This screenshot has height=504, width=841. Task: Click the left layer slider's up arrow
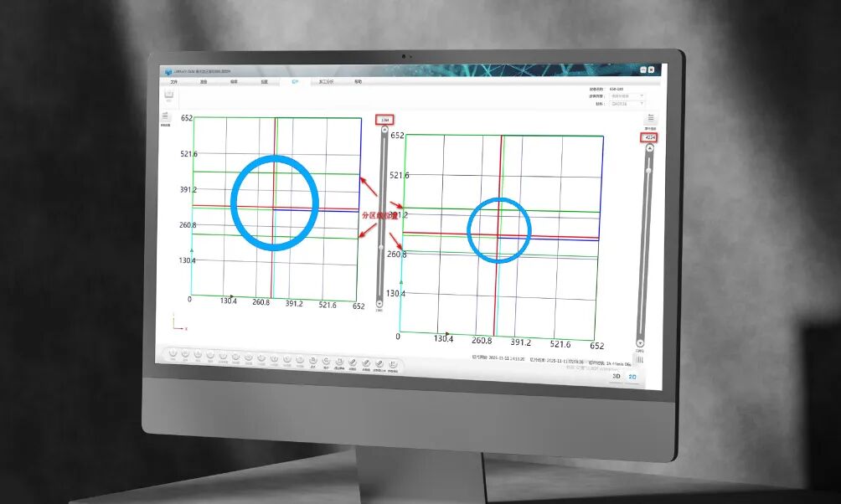click(385, 130)
